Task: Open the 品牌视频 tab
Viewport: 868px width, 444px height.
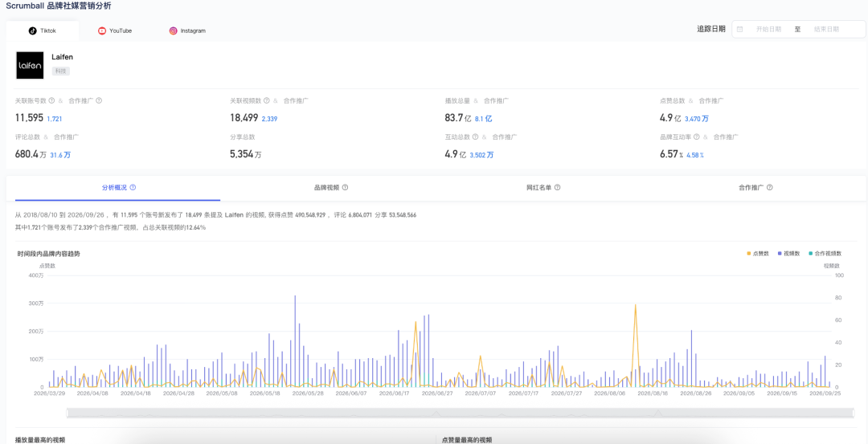Action: tap(330, 188)
